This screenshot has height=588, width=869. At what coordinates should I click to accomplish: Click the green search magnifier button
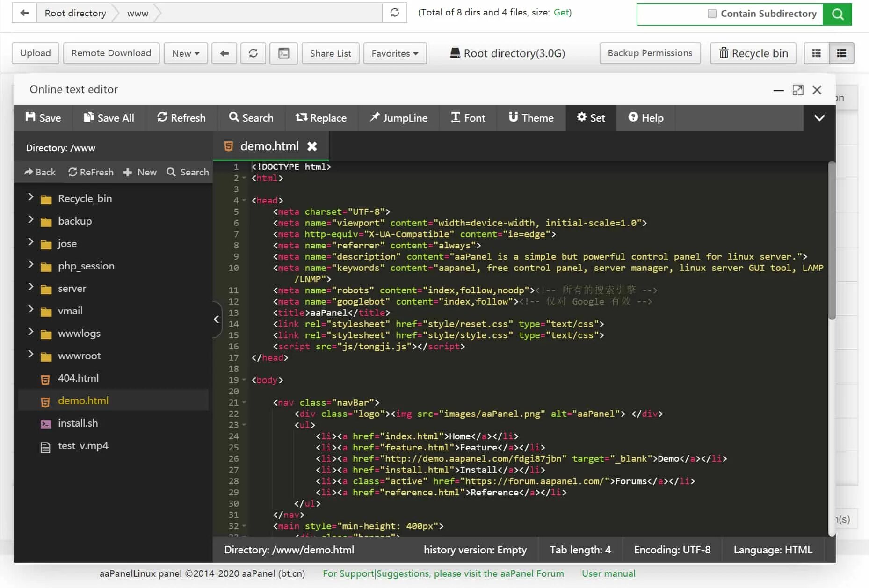coord(838,14)
